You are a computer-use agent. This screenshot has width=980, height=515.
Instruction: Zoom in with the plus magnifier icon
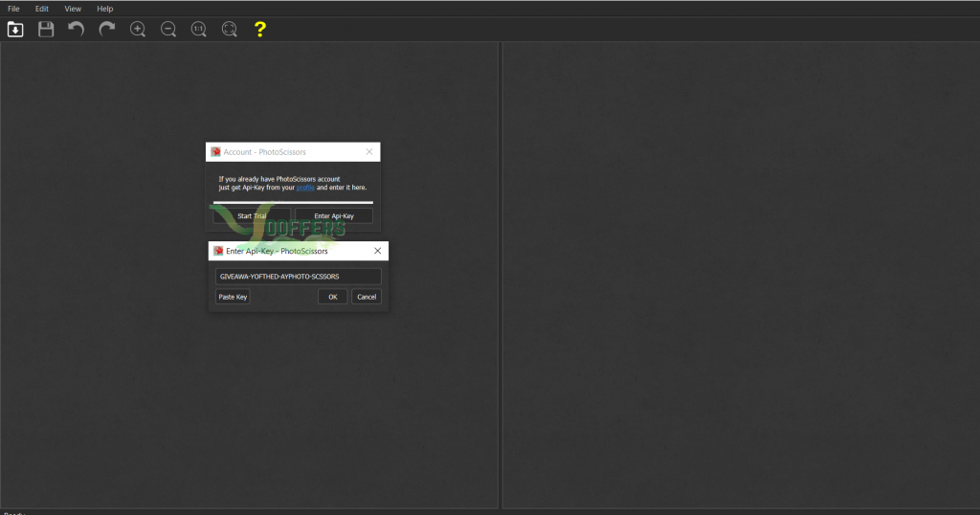coord(138,30)
